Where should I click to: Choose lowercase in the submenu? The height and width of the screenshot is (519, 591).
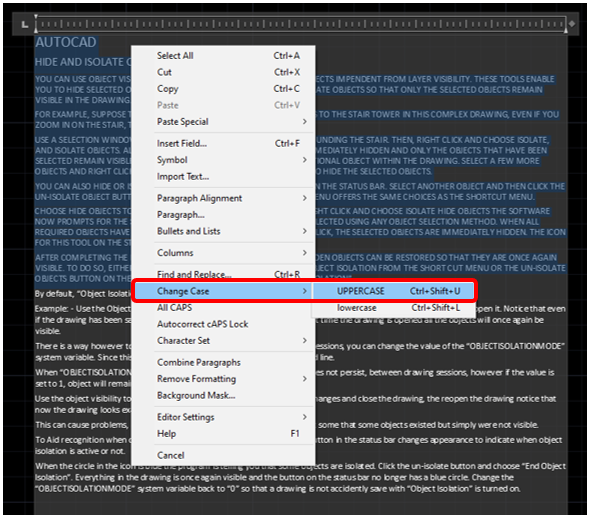[x=393, y=308]
